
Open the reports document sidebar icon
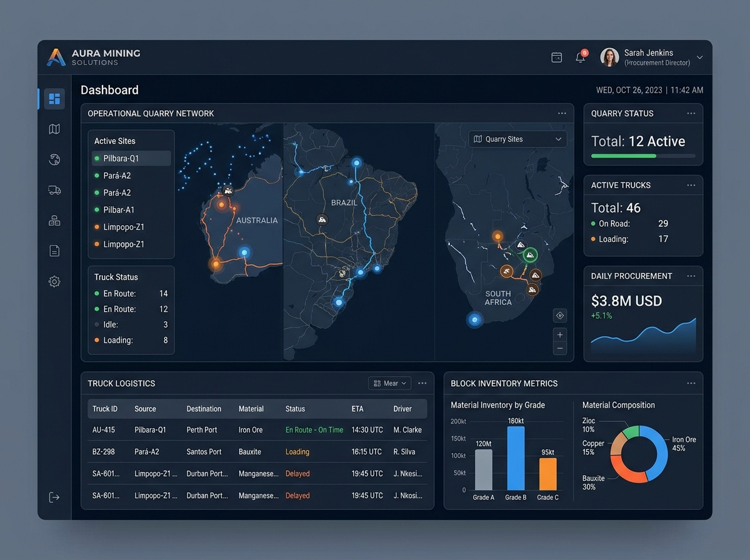[54, 251]
